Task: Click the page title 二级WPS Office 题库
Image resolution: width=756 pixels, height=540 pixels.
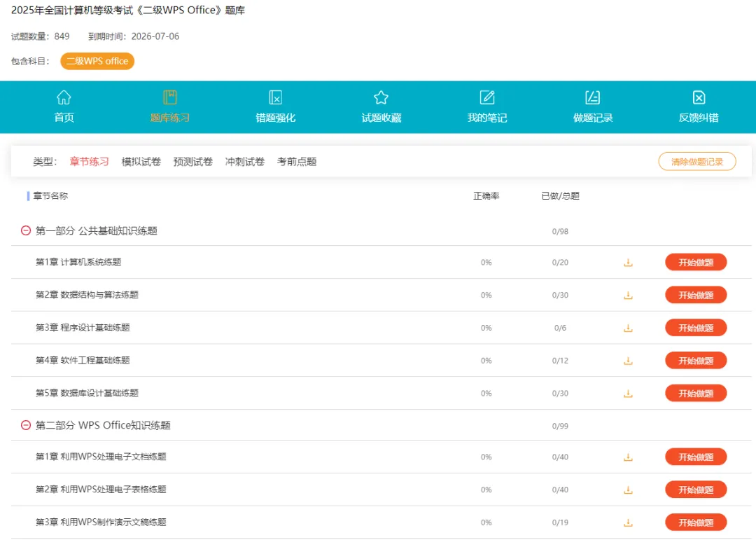Action: [128, 10]
